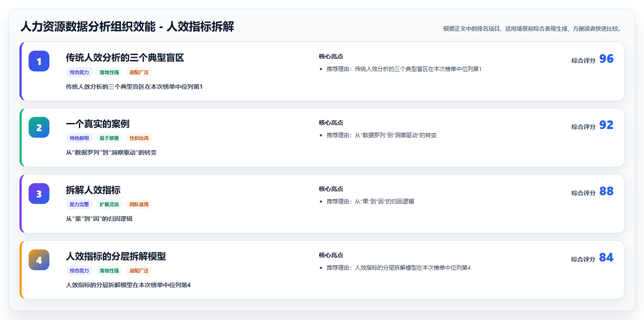The image size is (644, 320).
Task: Select the 扩展灵活 tag
Action: (109, 205)
